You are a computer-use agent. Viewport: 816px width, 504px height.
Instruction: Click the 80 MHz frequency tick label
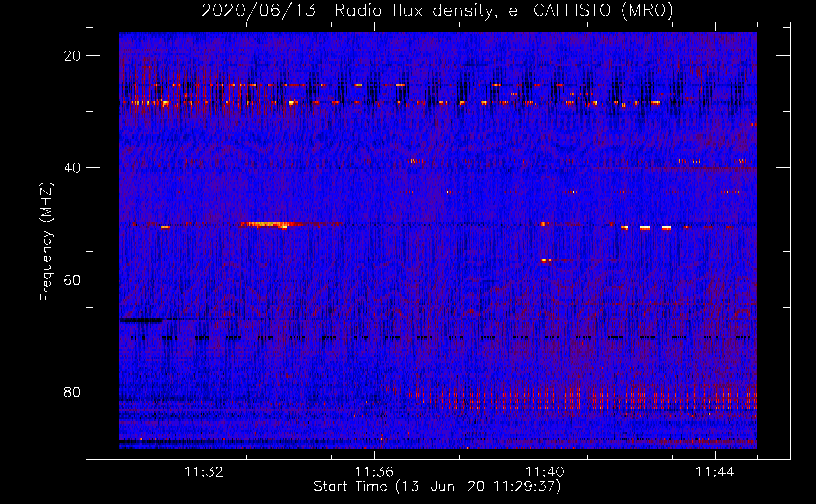coord(73,392)
